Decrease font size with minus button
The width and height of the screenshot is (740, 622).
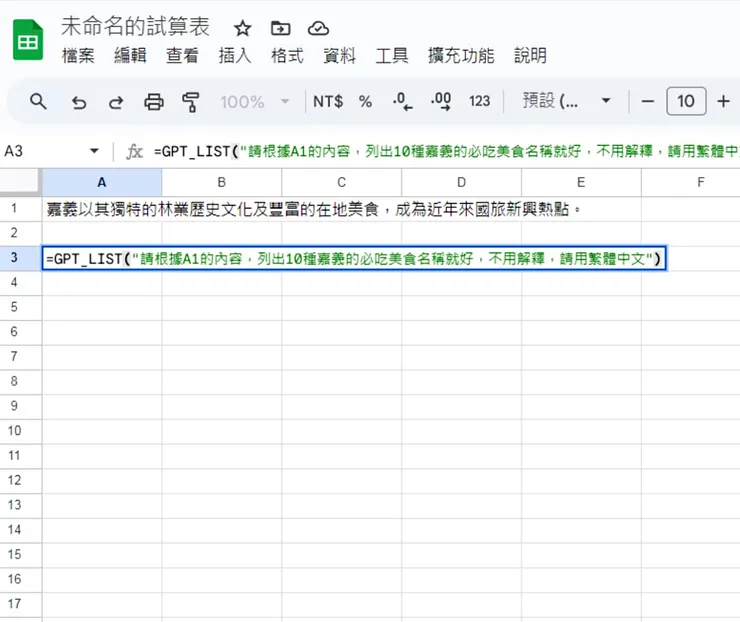648,101
